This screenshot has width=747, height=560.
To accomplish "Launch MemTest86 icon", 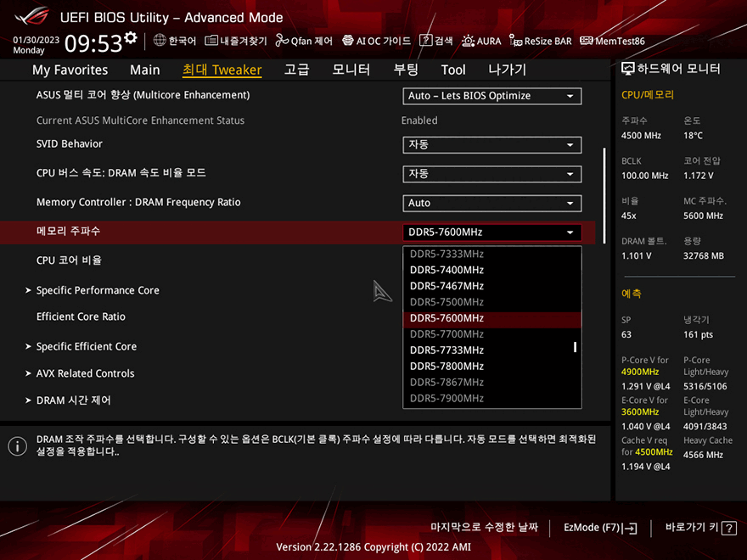I will 587,41.
